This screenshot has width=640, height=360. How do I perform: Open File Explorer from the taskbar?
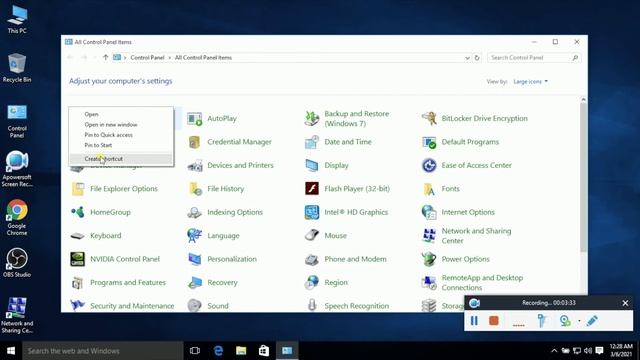click(241, 351)
